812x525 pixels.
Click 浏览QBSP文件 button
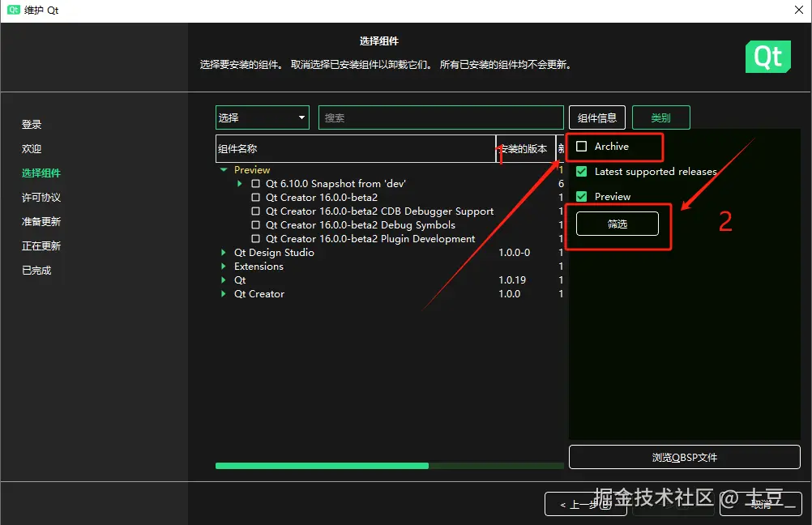(x=685, y=457)
